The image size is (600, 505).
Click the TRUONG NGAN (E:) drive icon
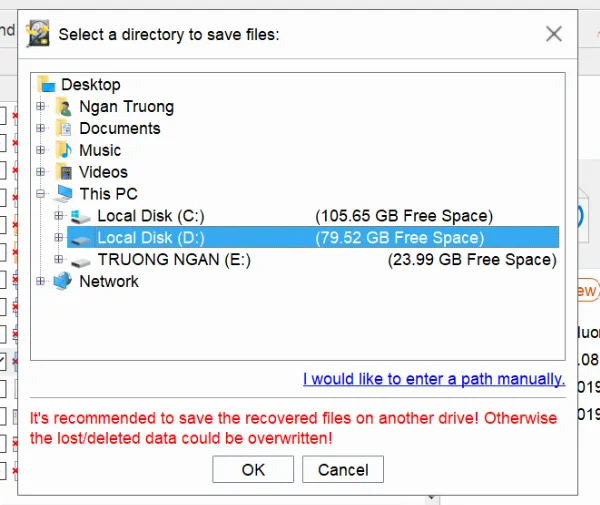[83, 260]
